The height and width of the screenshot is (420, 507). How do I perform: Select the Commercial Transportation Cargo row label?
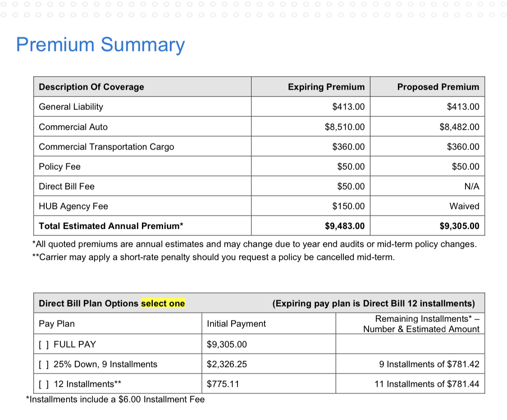(x=106, y=147)
